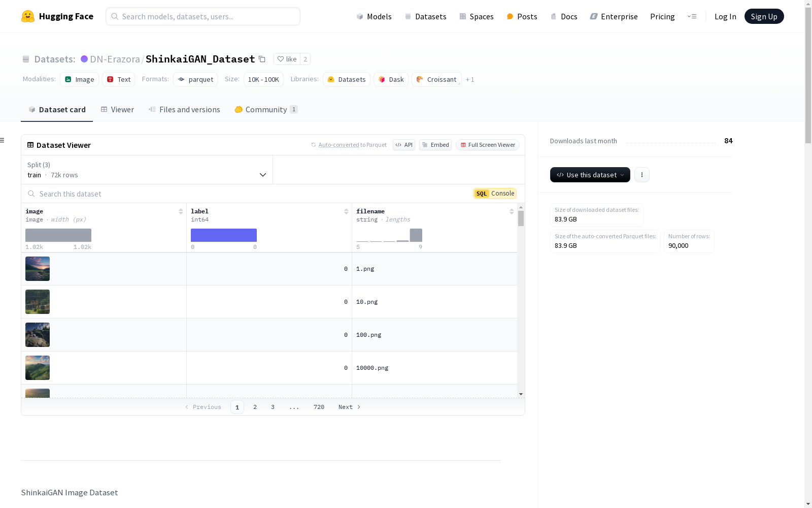Image resolution: width=812 pixels, height=508 pixels.
Task: Click the 100.png filename cell
Action: click(x=434, y=335)
